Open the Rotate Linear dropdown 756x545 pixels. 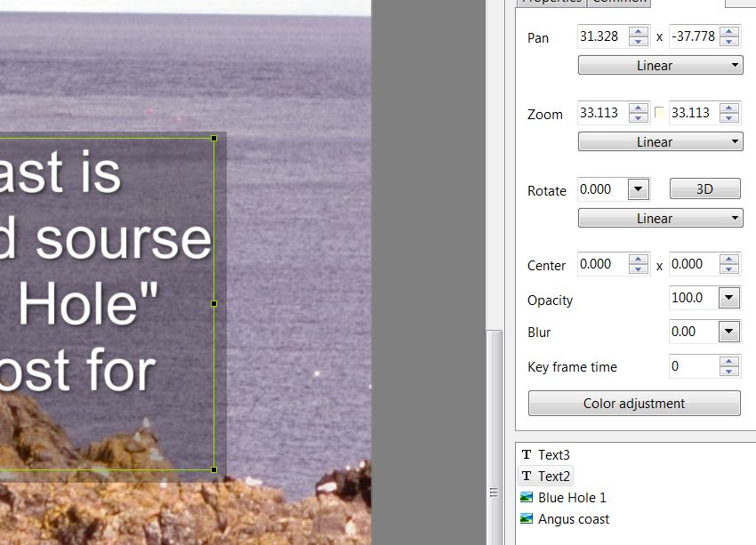pyautogui.click(x=661, y=218)
